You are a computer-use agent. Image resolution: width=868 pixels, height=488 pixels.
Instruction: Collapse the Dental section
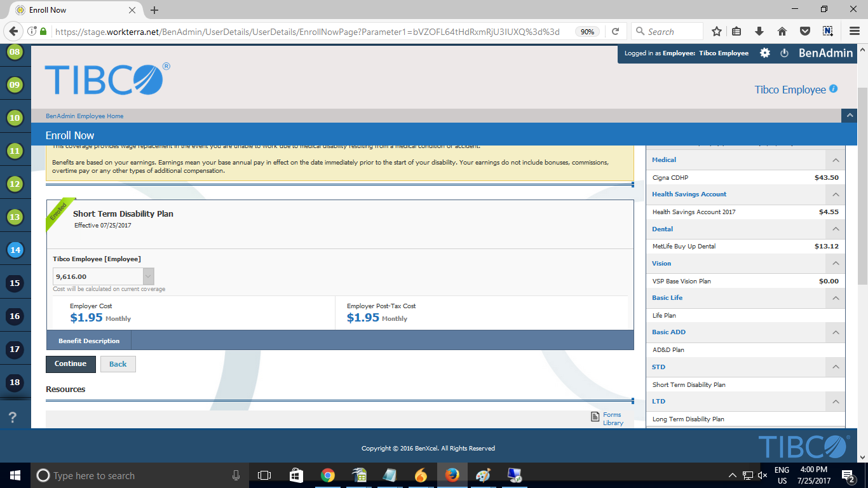click(x=836, y=229)
